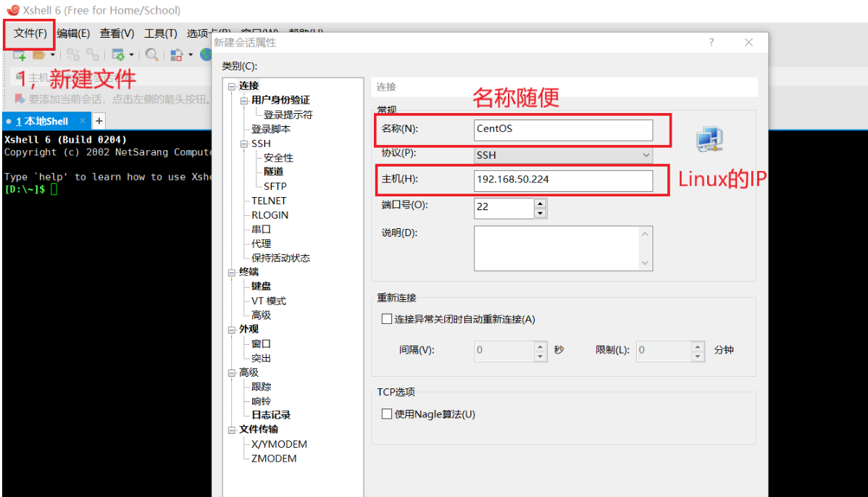The height and width of the screenshot is (497, 868).
Task: Click the greyed Reconnect toolbar icon
Action: 73,55
